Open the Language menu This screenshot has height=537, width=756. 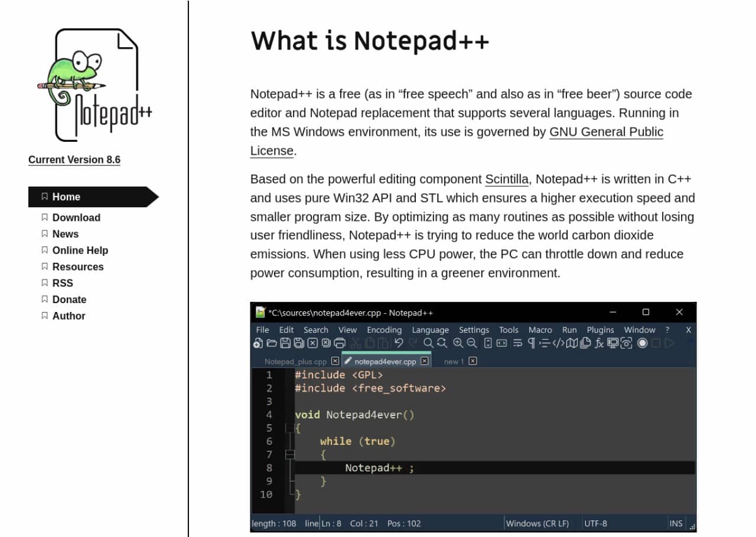(430, 330)
